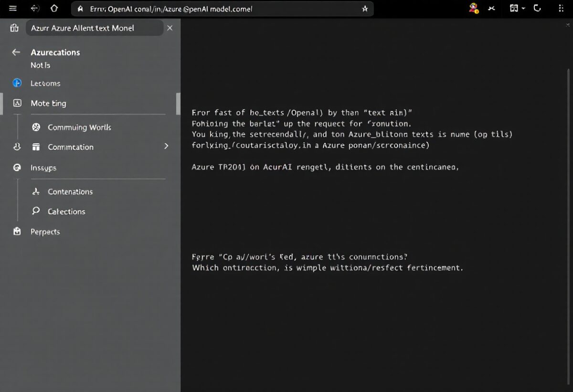
Task: Click the Commuing Worlls globe icon
Action: [x=36, y=127]
